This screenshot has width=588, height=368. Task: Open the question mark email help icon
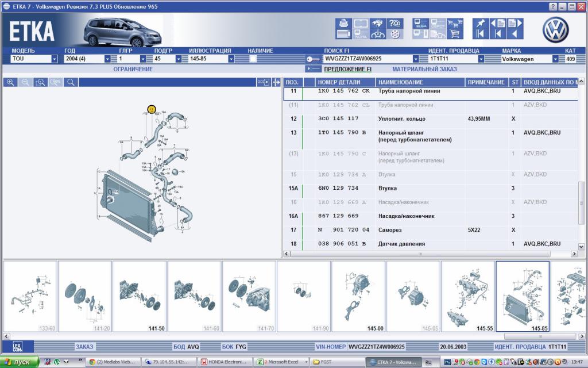point(395,24)
